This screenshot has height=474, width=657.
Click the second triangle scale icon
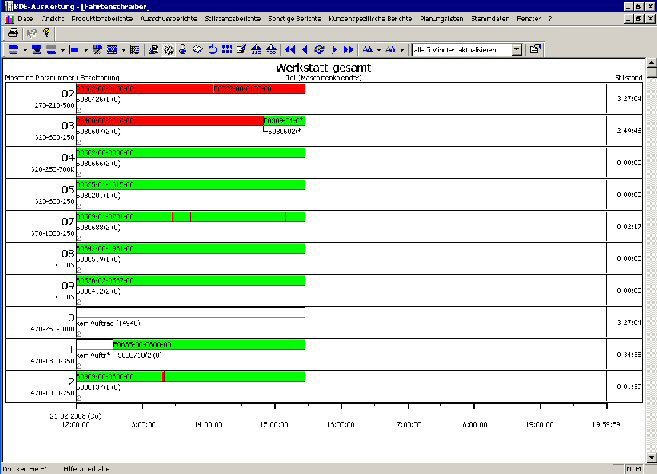272,50
